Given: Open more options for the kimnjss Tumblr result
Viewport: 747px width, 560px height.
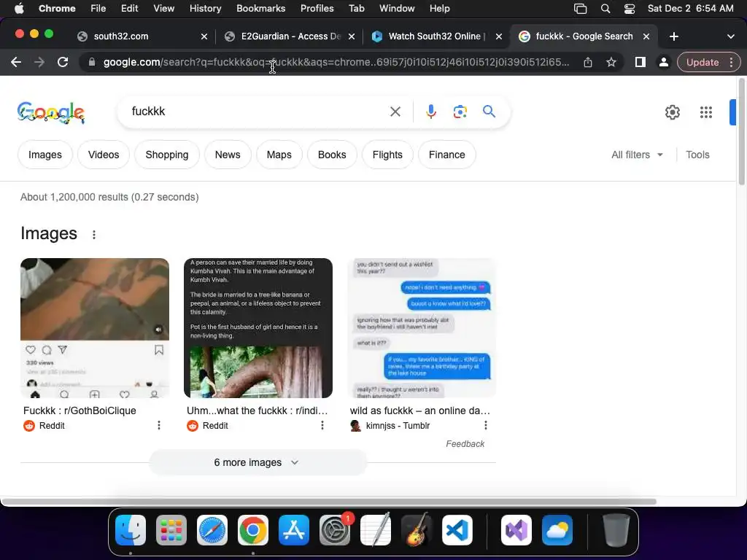Looking at the screenshot, I should 485,425.
